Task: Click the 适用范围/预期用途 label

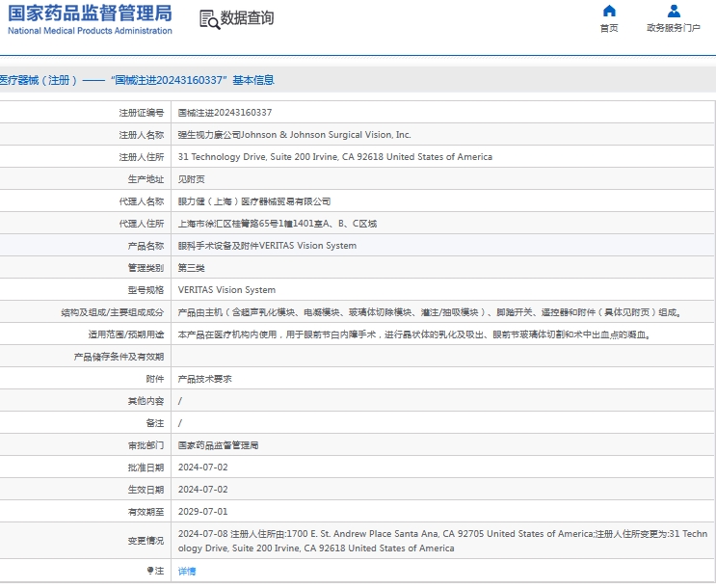Action: (x=126, y=334)
